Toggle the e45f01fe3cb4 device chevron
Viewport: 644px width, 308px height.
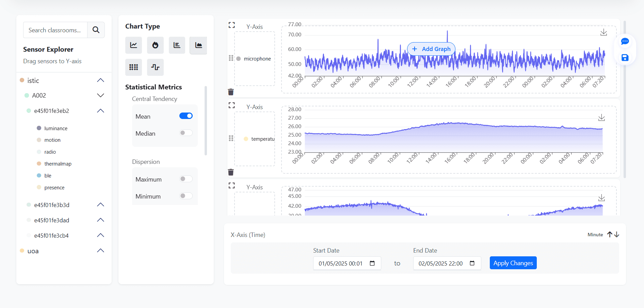(100, 235)
